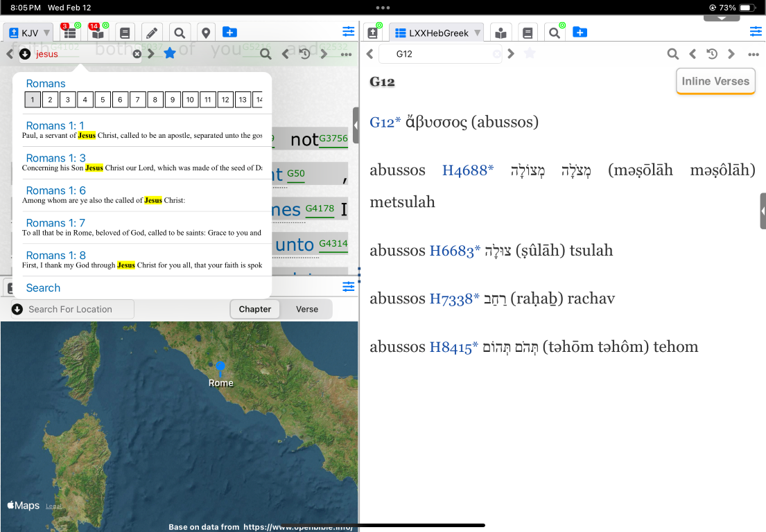766x532 pixels.
Task: Open the more options ellipsis in right pane
Action: coord(754,54)
